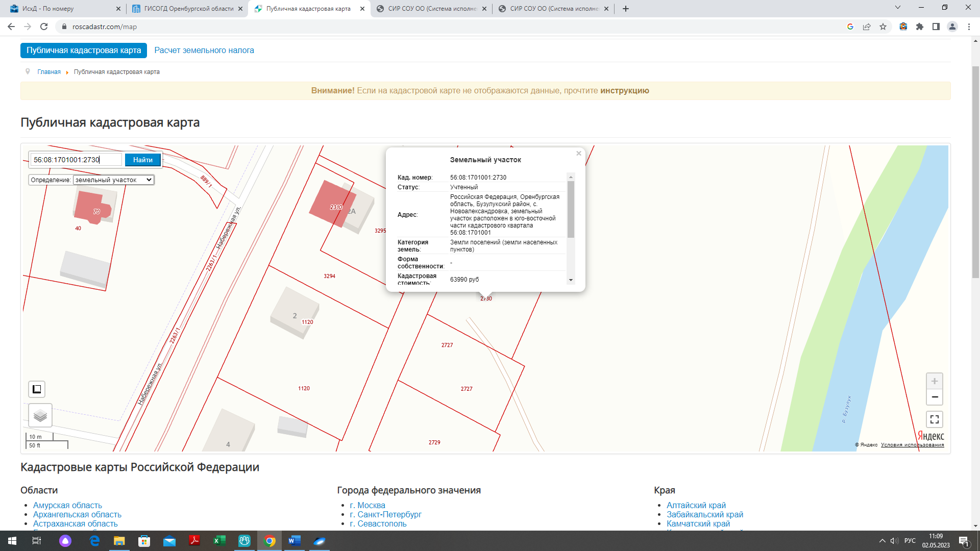Open Амурская область link
The image size is (980, 551).
pyautogui.click(x=67, y=505)
